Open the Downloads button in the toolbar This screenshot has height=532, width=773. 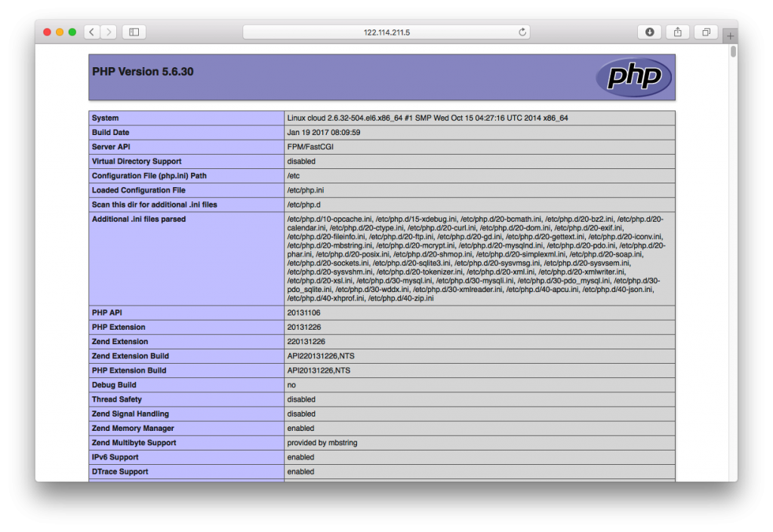pyautogui.click(x=650, y=32)
